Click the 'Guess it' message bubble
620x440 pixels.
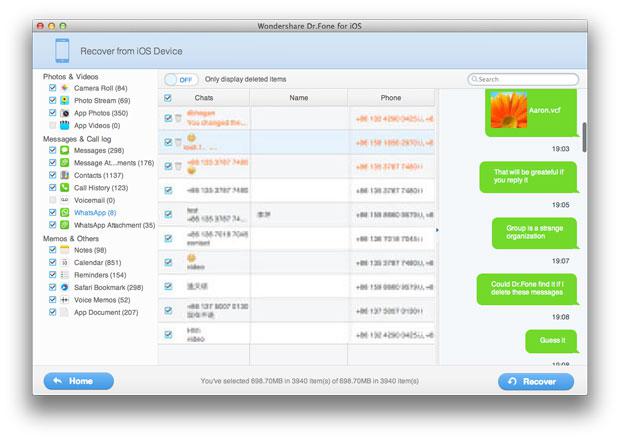[x=552, y=341]
